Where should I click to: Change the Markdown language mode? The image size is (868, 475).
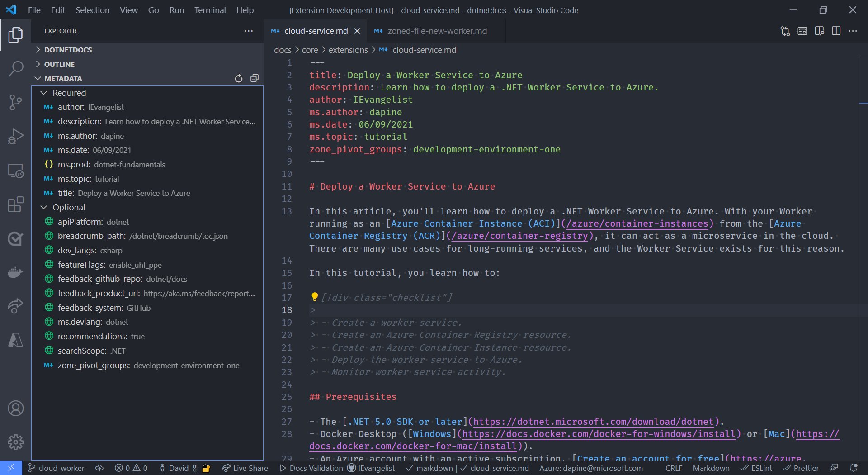click(x=711, y=468)
